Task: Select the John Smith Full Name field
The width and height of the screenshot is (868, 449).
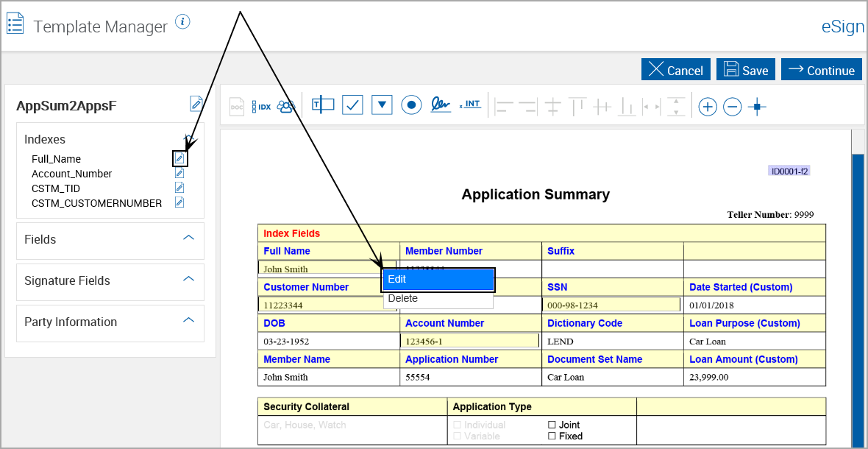Action: (327, 268)
